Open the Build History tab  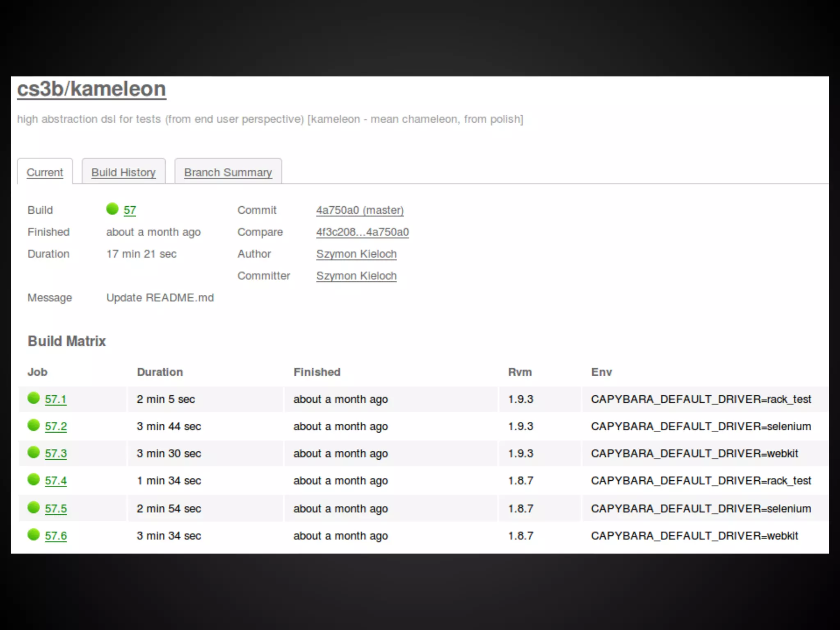(123, 172)
